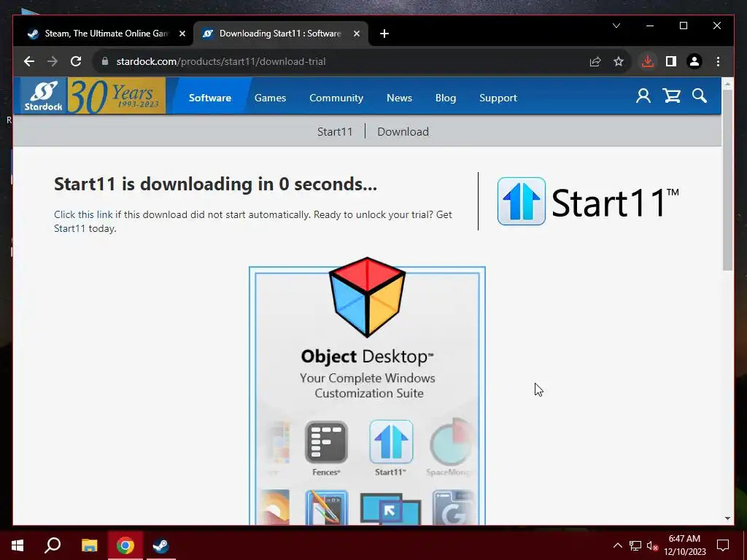Open the tab search chevron

(616, 26)
